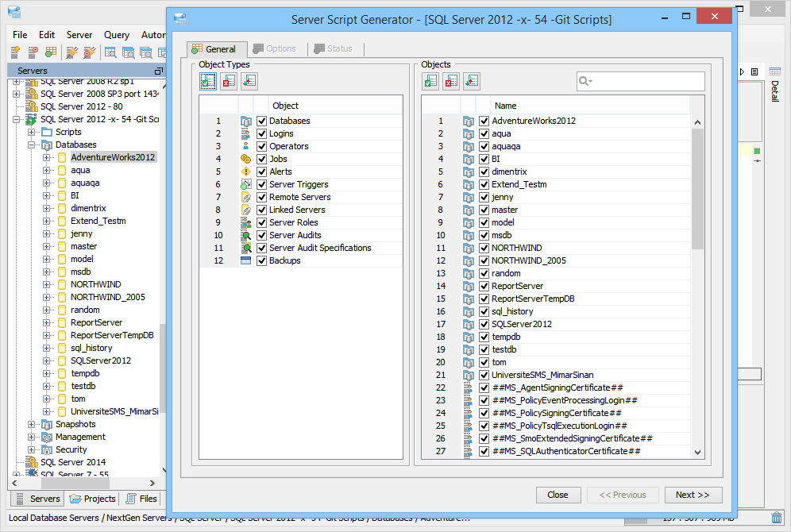Screen dimensions: 791x532
Task: Toggle the Operators checkbox
Action: coord(261,146)
